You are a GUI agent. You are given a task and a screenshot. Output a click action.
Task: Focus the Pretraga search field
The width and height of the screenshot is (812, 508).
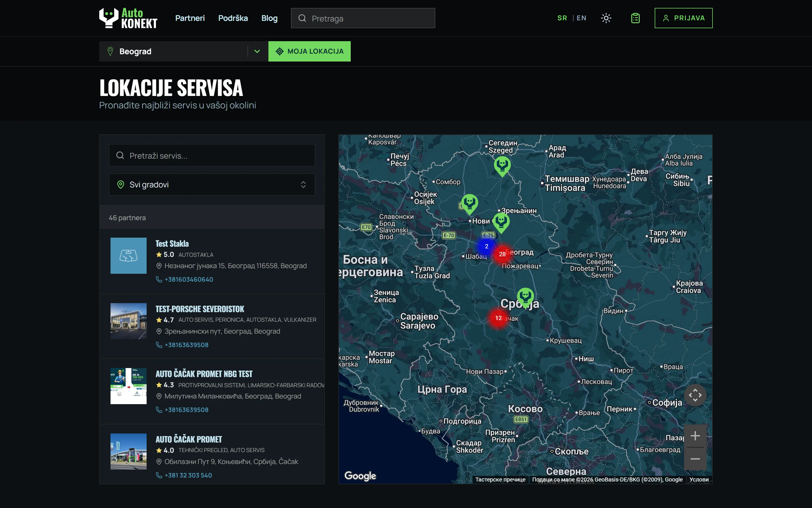click(363, 18)
